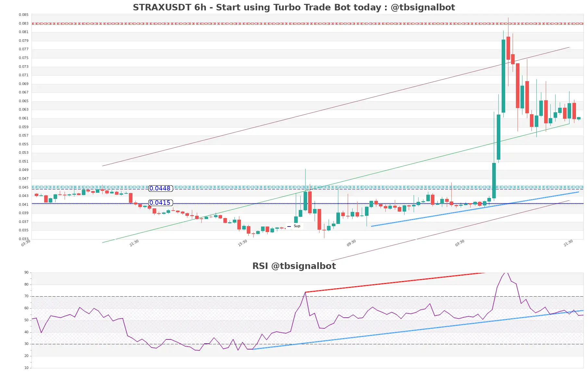Click price axis label 0.081
This screenshot has height=392, width=588.
pyautogui.click(x=23, y=32)
